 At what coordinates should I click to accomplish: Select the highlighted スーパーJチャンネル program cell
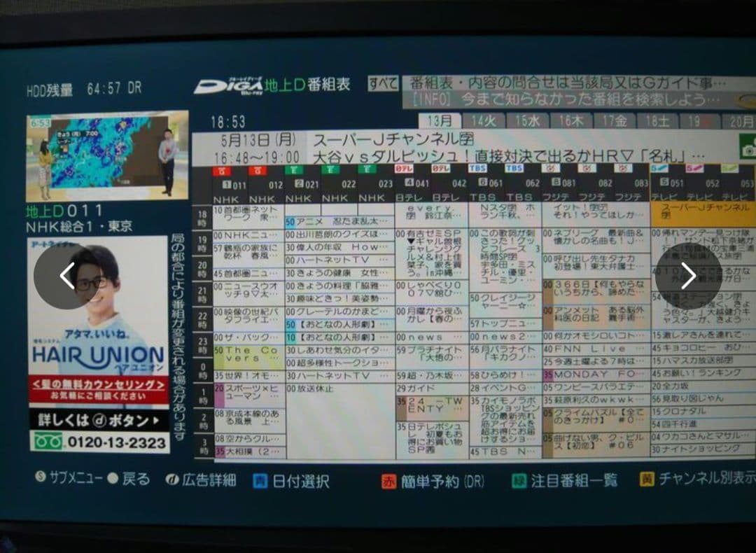point(703,213)
